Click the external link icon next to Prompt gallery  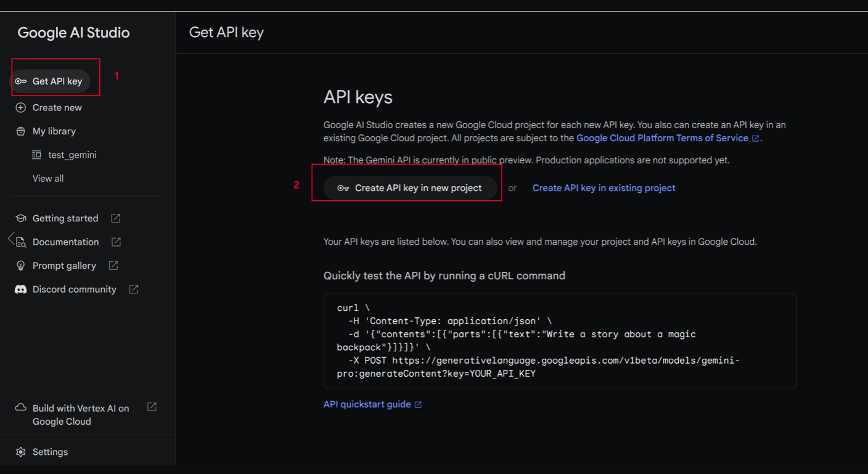pos(113,265)
